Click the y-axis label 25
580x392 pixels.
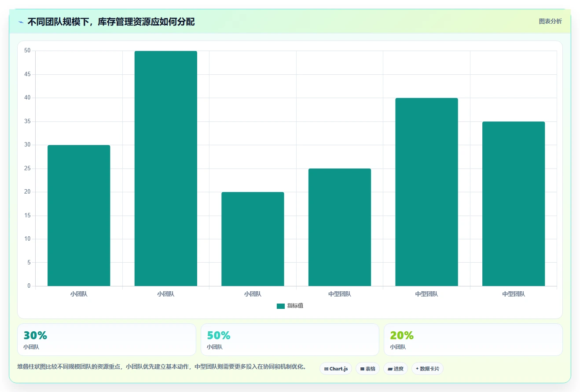pyautogui.click(x=27, y=169)
